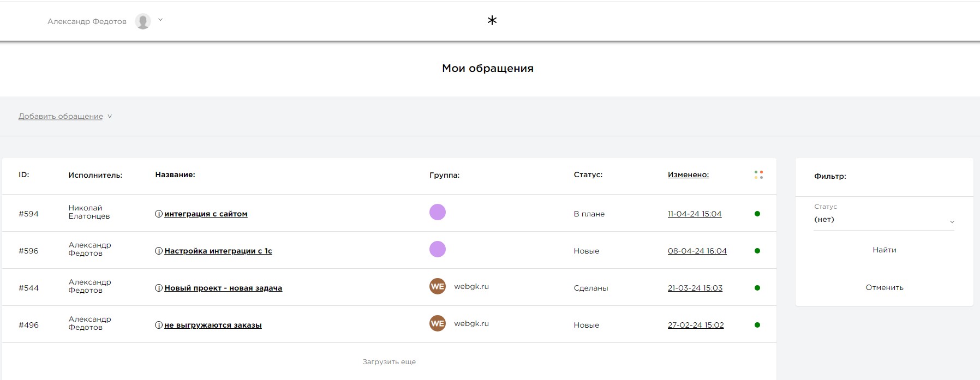Click the user avatar next to Александр Федотов

click(143, 21)
